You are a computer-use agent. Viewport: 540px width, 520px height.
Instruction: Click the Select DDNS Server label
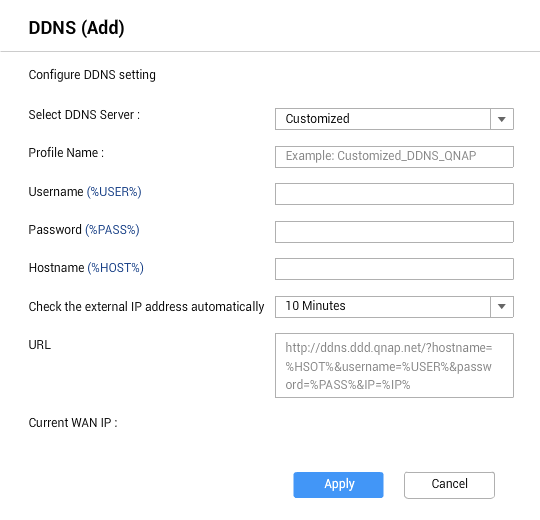(x=84, y=115)
